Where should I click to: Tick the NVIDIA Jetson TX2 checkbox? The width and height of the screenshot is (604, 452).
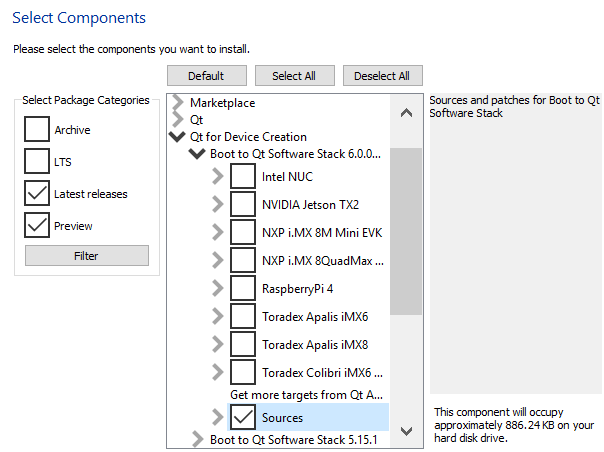click(x=243, y=205)
